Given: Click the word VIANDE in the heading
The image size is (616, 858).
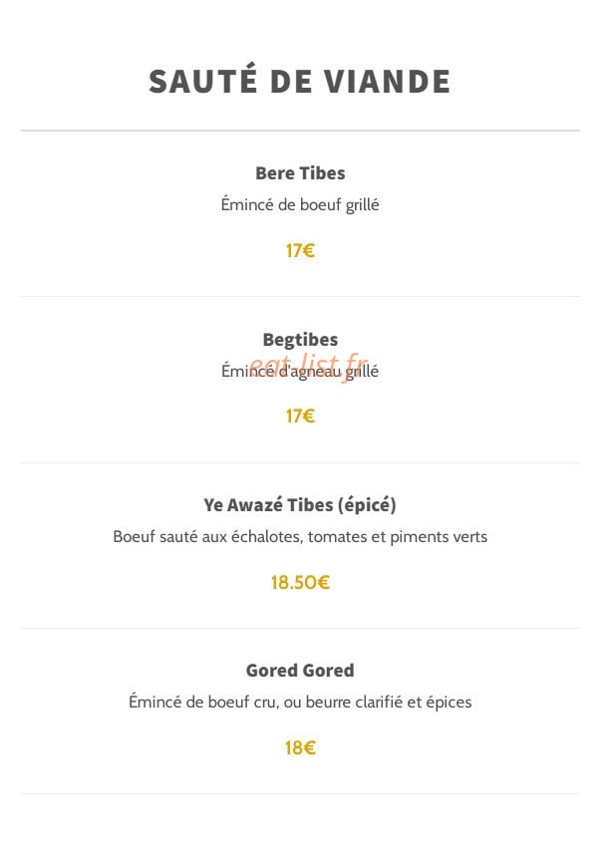Looking at the screenshot, I should coord(387,82).
